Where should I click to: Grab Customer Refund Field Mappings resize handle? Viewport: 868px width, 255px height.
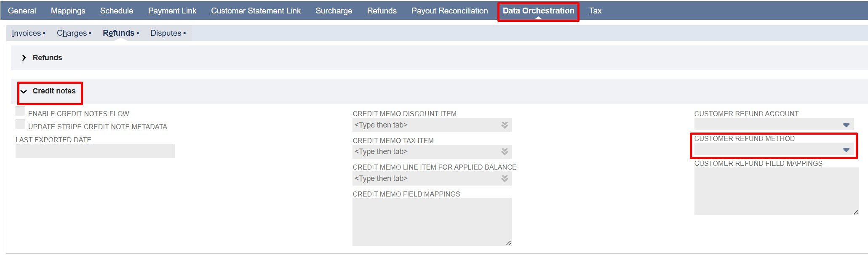(856, 212)
